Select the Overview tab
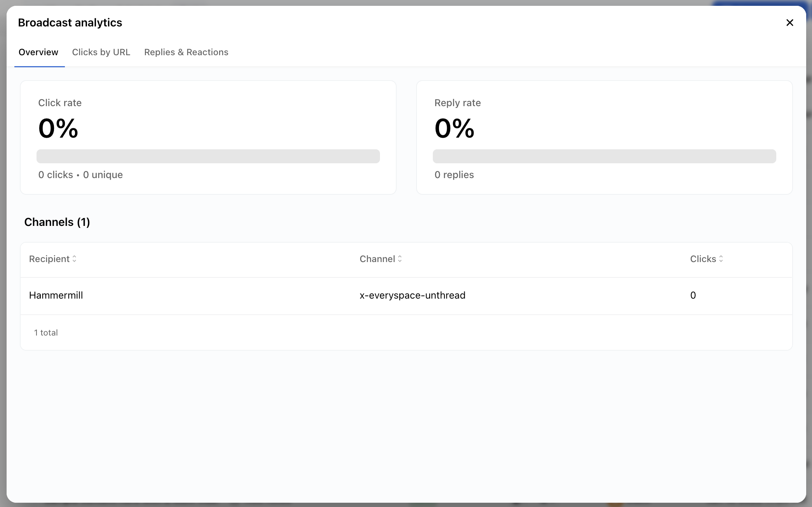This screenshot has width=812, height=507. (38, 52)
